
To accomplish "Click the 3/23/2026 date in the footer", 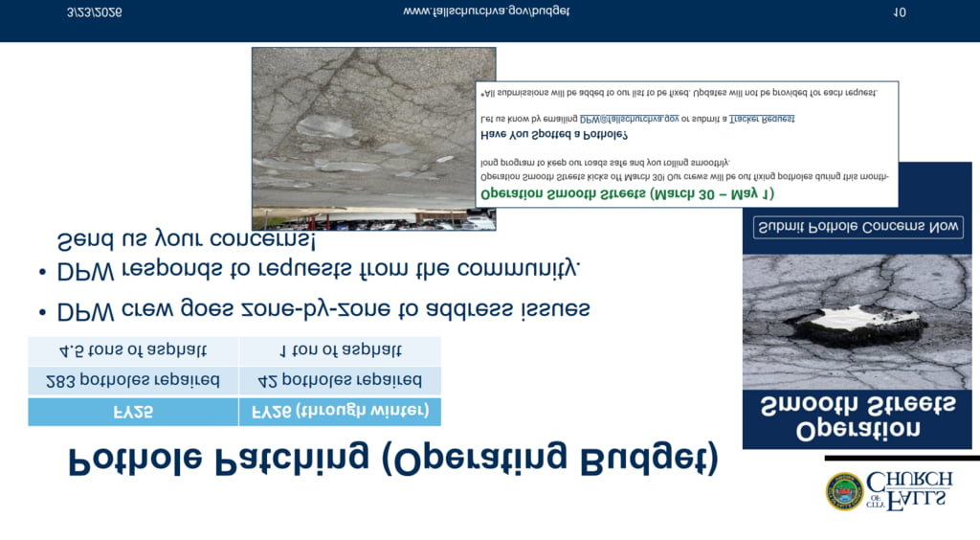I will click(x=95, y=12).
